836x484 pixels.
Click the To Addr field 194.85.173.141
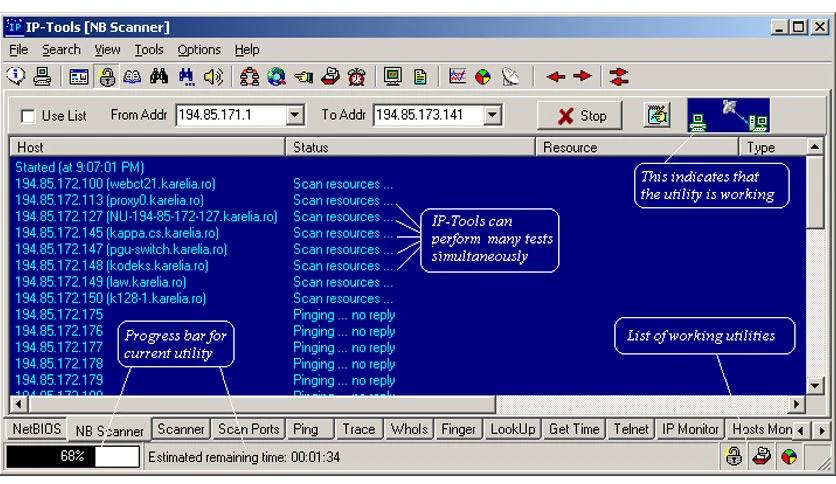(x=429, y=115)
